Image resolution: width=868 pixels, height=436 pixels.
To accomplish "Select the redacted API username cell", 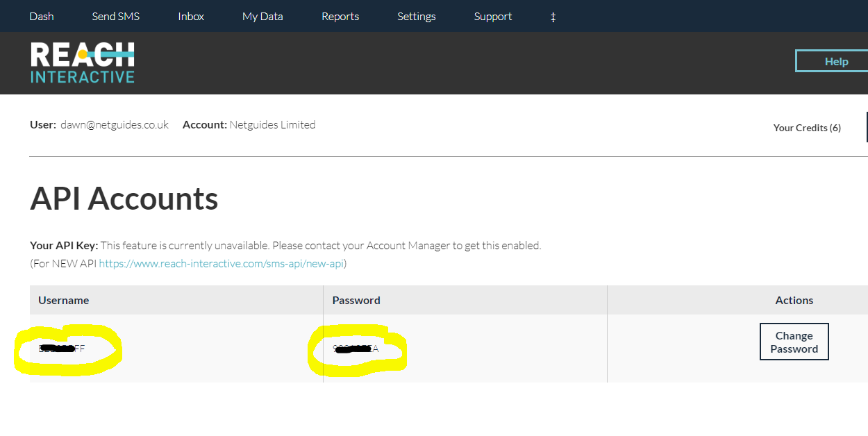I will click(x=62, y=349).
